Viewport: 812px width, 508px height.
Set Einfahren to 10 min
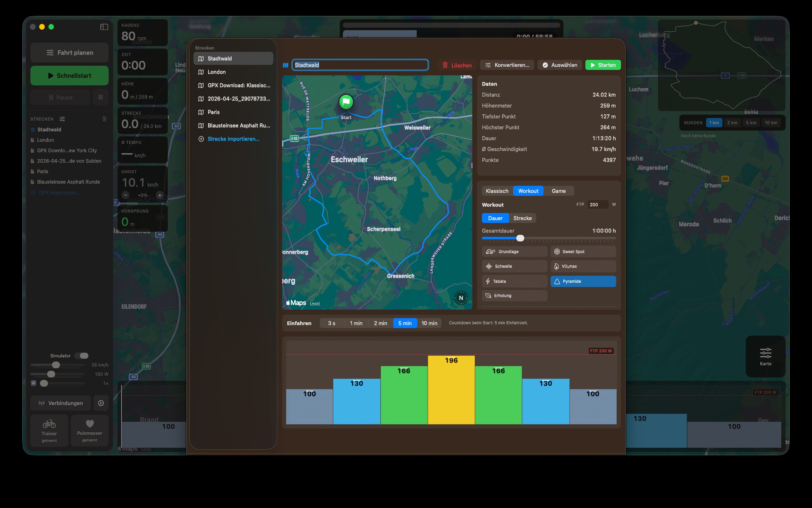(x=429, y=323)
